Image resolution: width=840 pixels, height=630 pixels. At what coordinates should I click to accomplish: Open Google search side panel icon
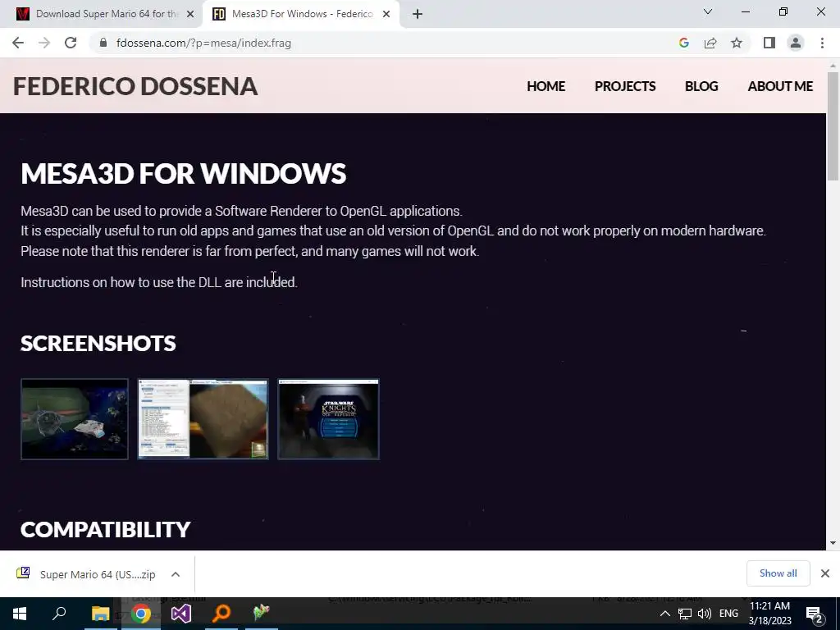coord(683,43)
